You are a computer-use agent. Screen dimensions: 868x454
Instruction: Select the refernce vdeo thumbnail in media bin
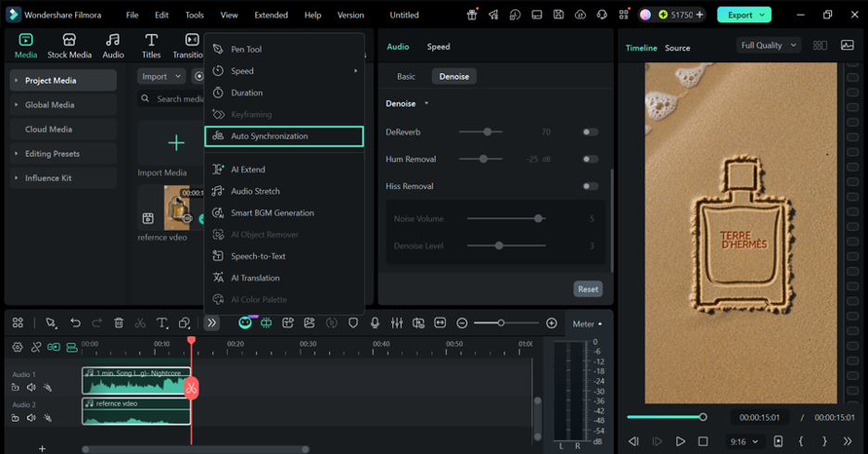(176, 208)
